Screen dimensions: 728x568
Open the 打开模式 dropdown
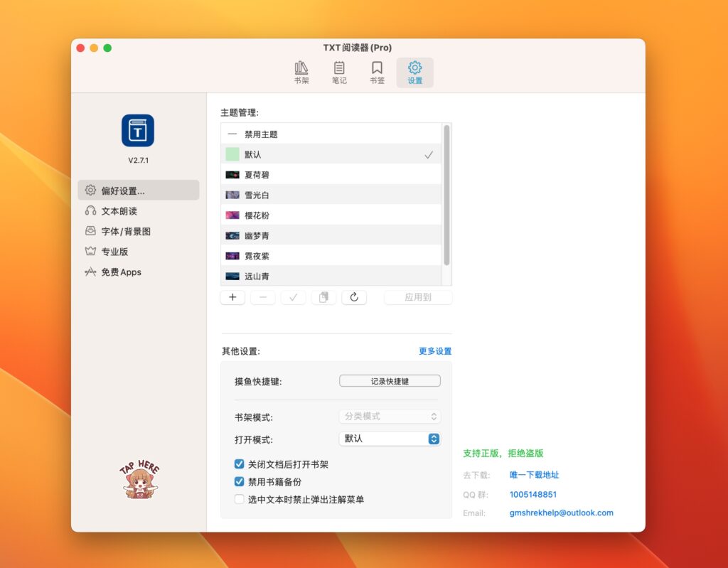pyautogui.click(x=389, y=439)
